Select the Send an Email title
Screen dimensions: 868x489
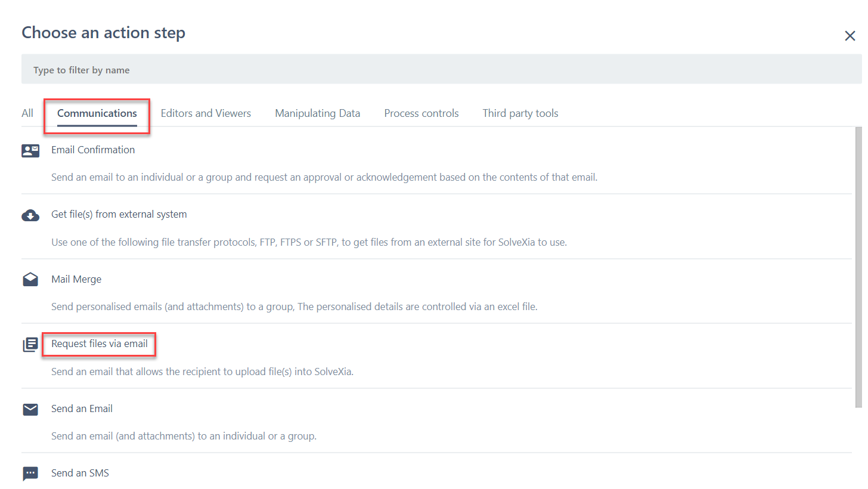pyautogui.click(x=82, y=408)
